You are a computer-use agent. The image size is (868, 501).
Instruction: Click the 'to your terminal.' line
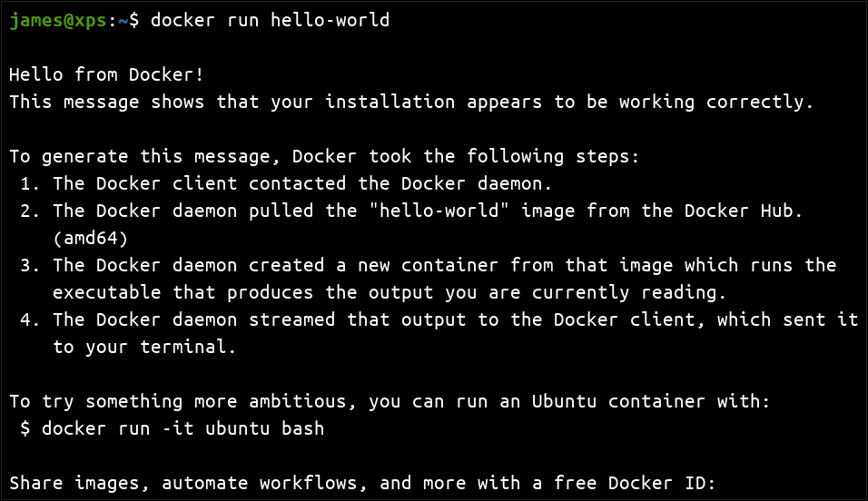click(144, 347)
